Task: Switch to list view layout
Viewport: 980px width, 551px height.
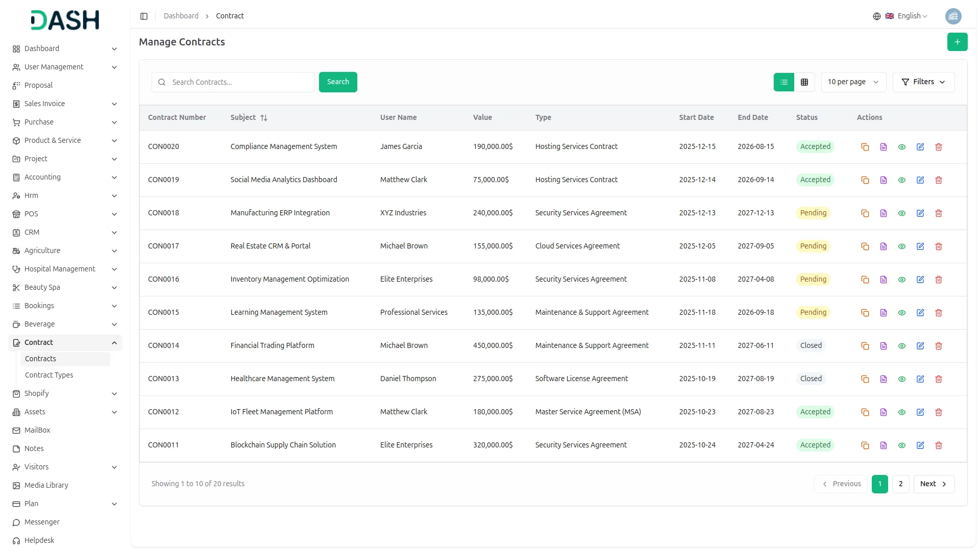Action: click(x=783, y=82)
